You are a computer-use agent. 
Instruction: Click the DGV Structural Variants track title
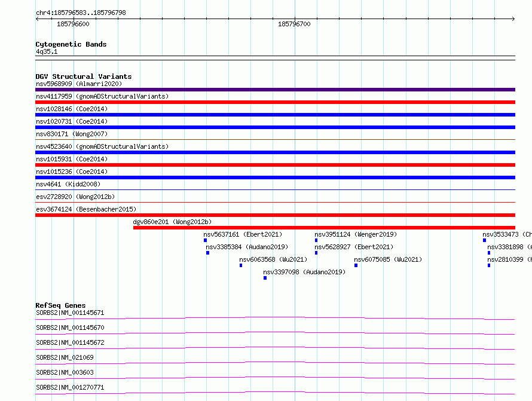click(84, 76)
